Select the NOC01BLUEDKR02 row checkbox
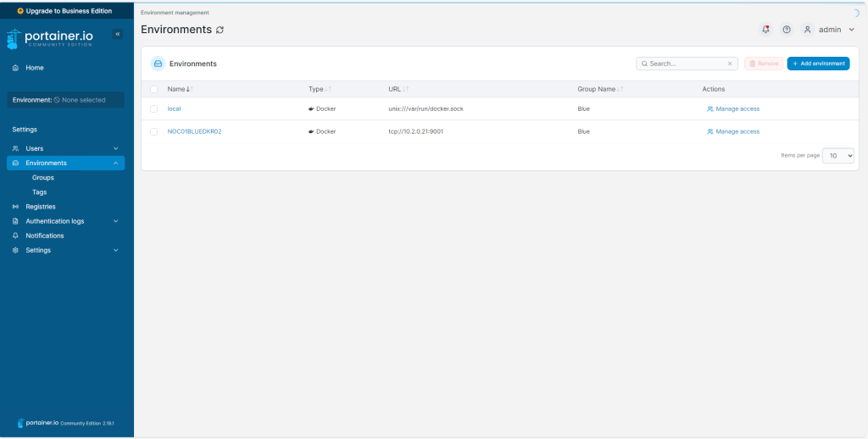Image resolution: width=868 pixels, height=439 pixels. pos(154,131)
